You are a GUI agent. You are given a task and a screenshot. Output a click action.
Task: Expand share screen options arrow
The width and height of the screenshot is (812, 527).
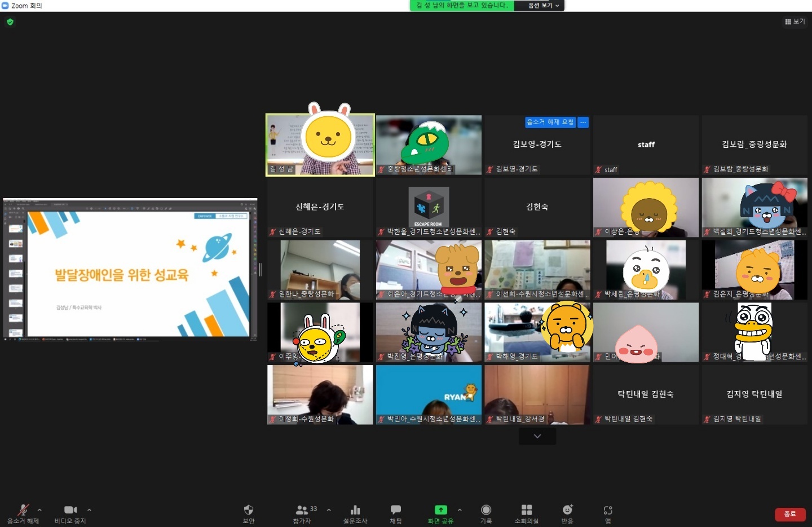[x=460, y=510]
